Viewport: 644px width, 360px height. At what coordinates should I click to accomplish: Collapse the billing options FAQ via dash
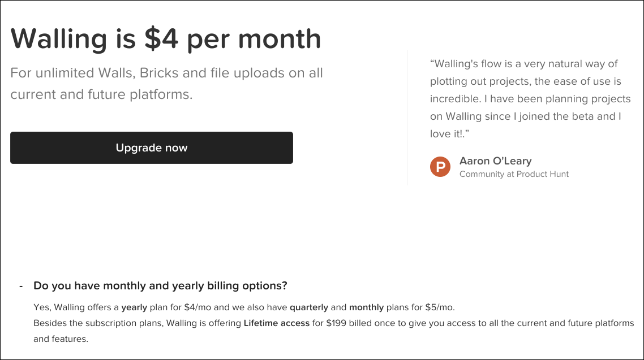(21, 286)
